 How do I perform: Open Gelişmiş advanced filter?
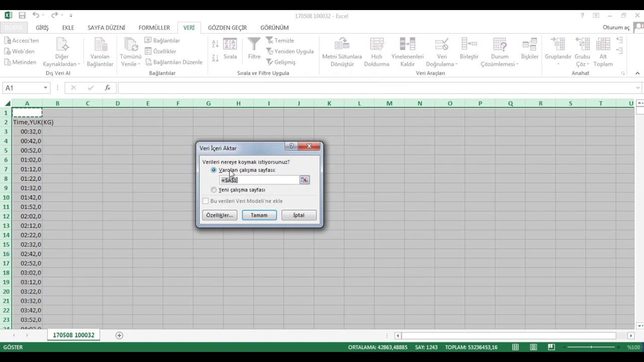click(x=281, y=62)
